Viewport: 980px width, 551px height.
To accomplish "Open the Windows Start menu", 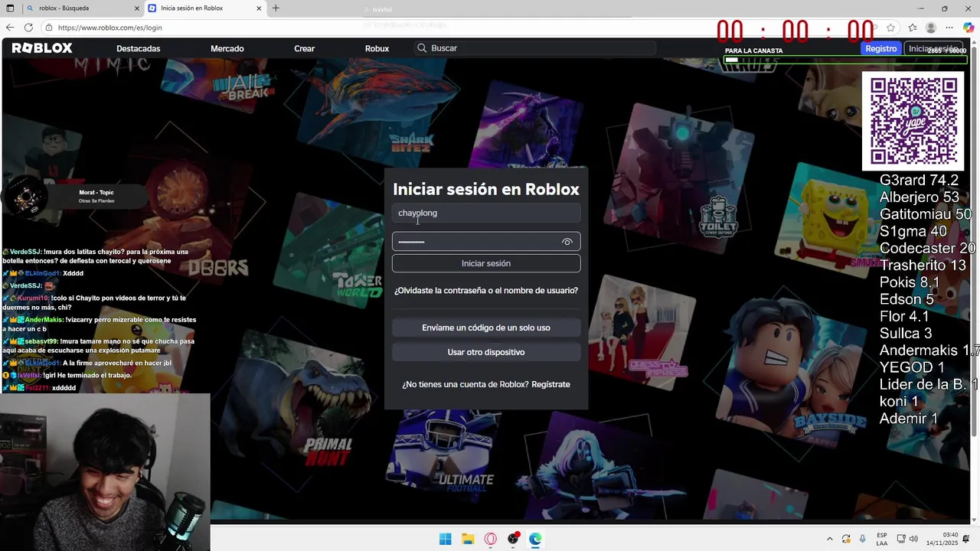I will (445, 539).
